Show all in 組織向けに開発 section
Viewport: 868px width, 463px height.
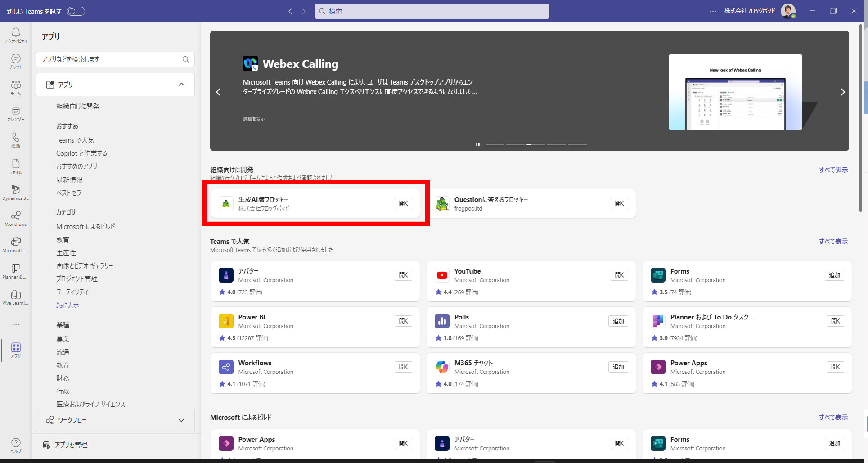pos(833,170)
